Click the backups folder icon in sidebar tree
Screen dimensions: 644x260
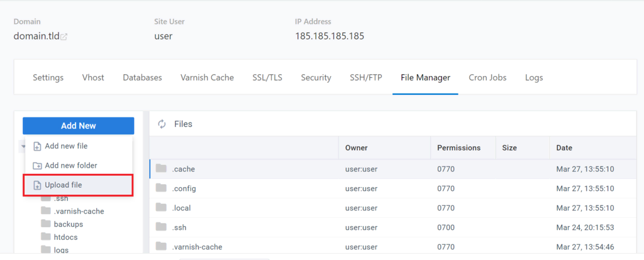coord(45,224)
